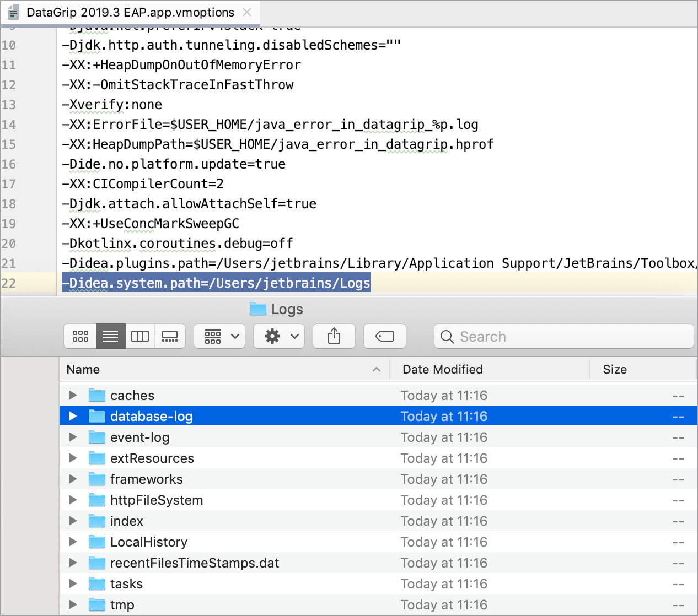
Task: Expand the tmp folder
Action: tap(72, 604)
